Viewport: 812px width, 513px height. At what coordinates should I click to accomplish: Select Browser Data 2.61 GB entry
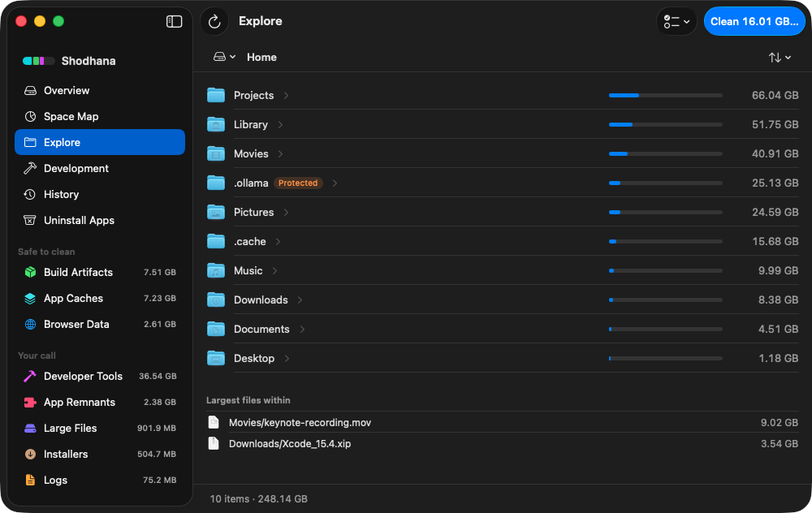pos(100,324)
